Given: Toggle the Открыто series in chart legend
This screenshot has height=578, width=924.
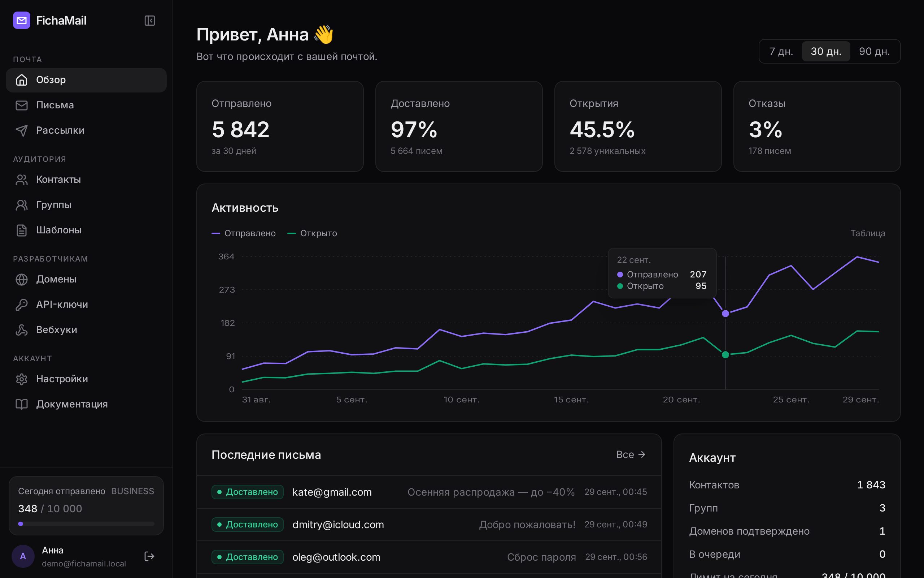Looking at the screenshot, I should click(312, 233).
